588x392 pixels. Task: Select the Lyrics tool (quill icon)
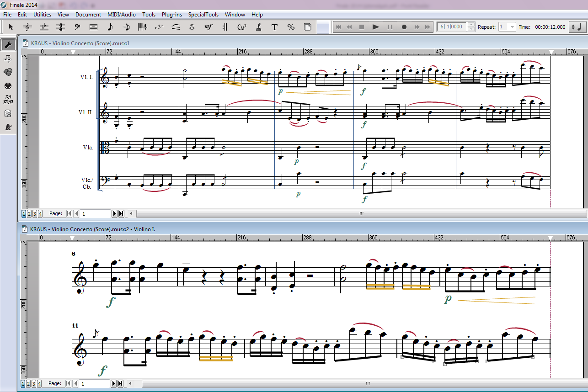(x=258, y=27)
